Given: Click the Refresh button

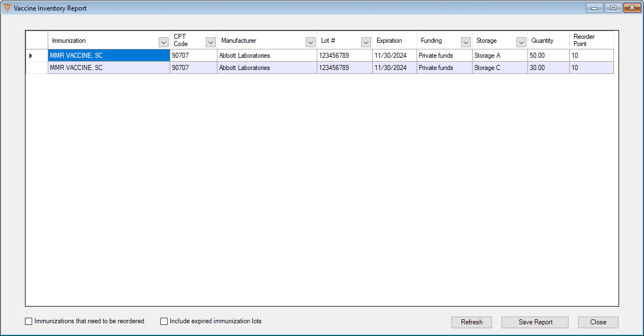Looking at the screenshot, I should point(471,322).
